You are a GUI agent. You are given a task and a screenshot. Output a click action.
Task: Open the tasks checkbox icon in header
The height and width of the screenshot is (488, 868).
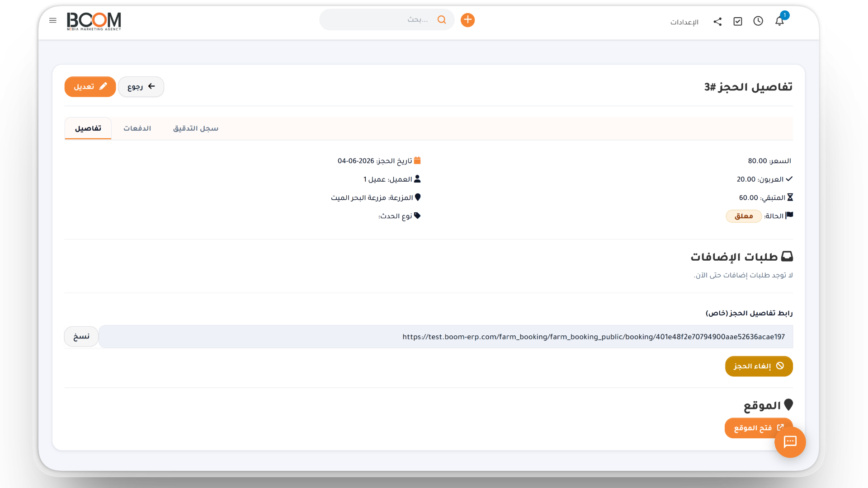738,21
